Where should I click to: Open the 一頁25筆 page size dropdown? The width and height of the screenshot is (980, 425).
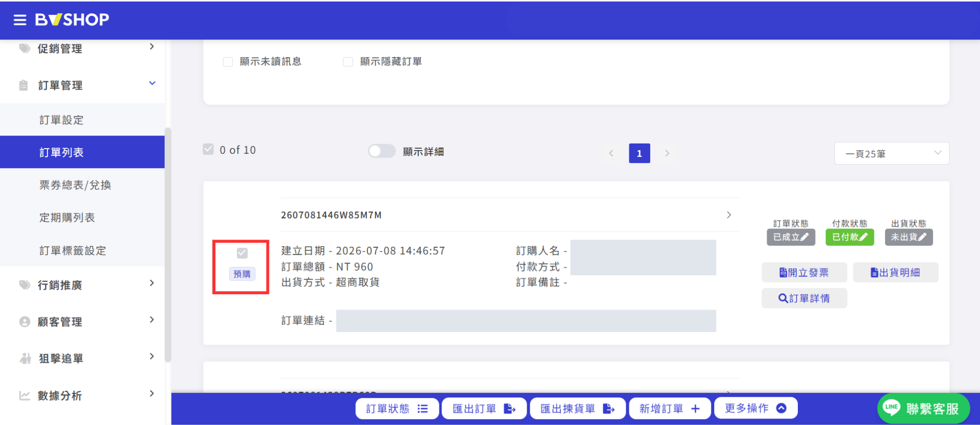click(892, 153)
